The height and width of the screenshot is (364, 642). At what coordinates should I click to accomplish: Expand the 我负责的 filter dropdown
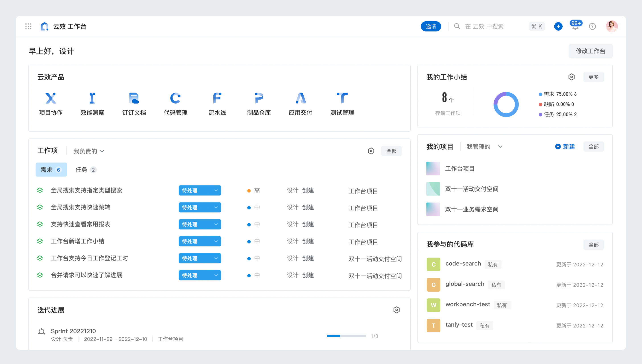pos(88,151)
